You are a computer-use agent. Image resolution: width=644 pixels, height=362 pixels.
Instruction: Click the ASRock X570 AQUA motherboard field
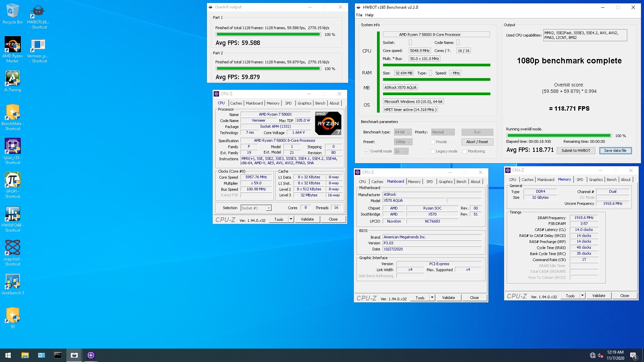(400, 87)
